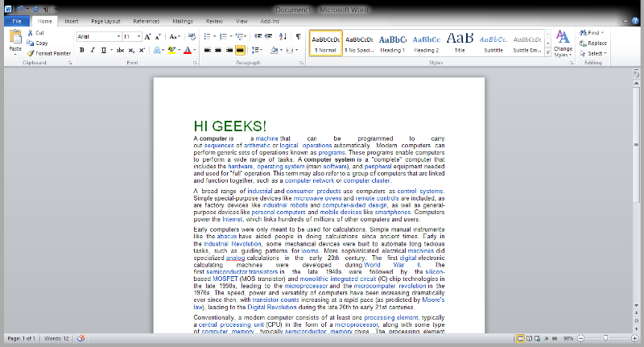The image size is (644, 347).
Task: Switch to the Review tab
Action: [x=214, y=21]
